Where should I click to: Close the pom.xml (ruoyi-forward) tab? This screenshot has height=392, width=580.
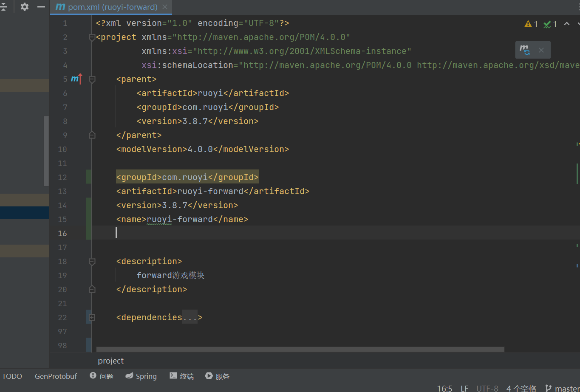165,7
